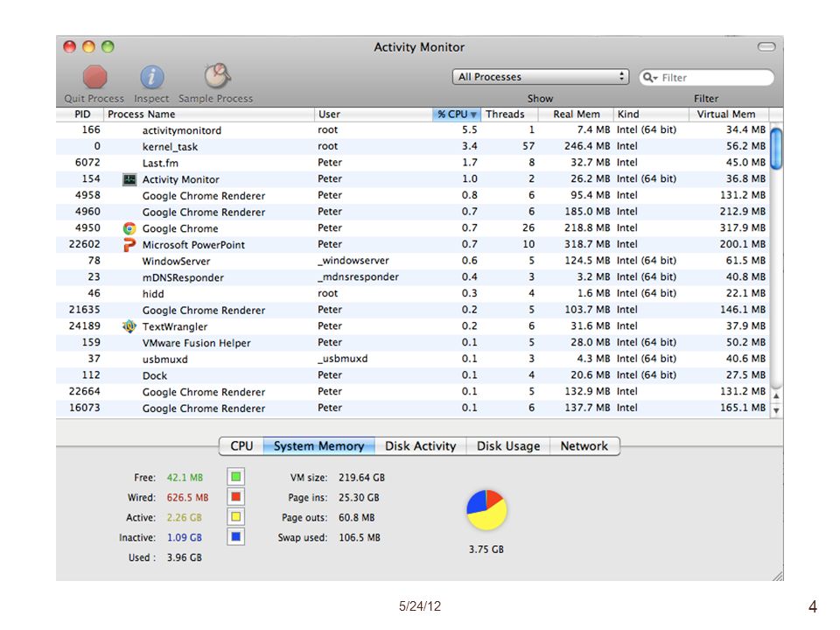
Task: Sort by Process Name column header
Action: pyautogui.click(x=209, y=114)
